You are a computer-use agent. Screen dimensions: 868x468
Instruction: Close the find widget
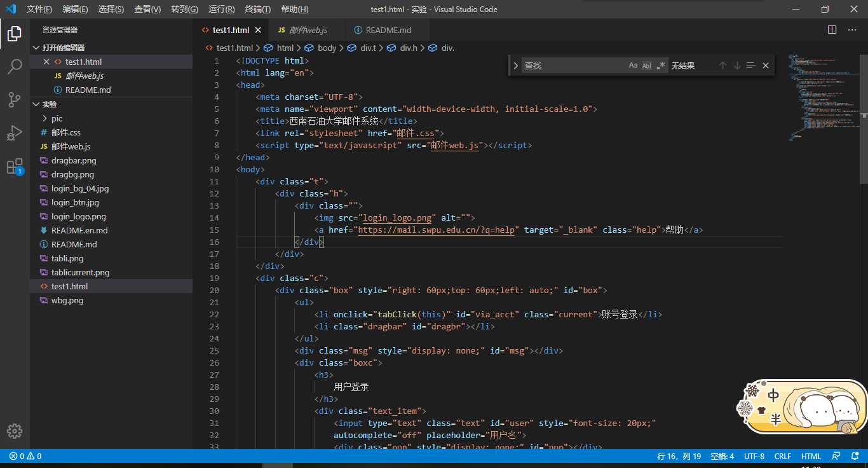[766, 65]
